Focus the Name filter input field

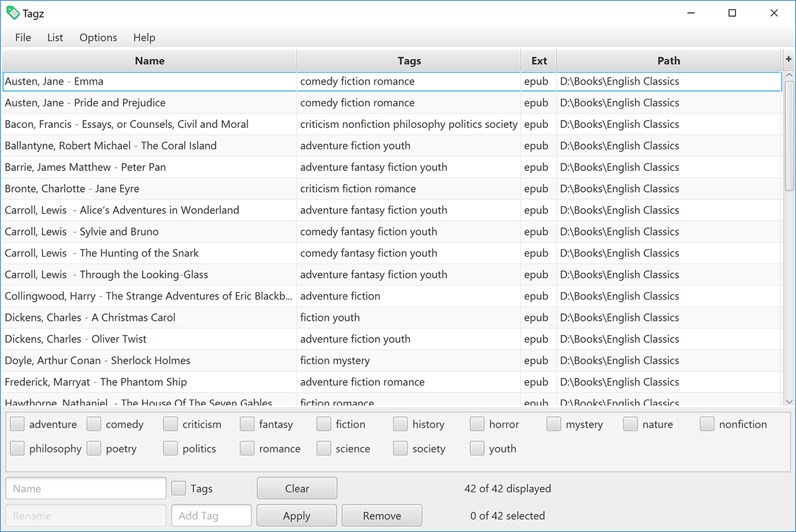click(86, 488)
